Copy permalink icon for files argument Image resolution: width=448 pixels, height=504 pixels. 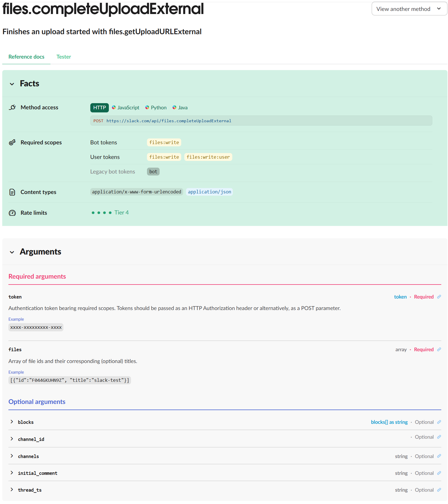[439, 349]
